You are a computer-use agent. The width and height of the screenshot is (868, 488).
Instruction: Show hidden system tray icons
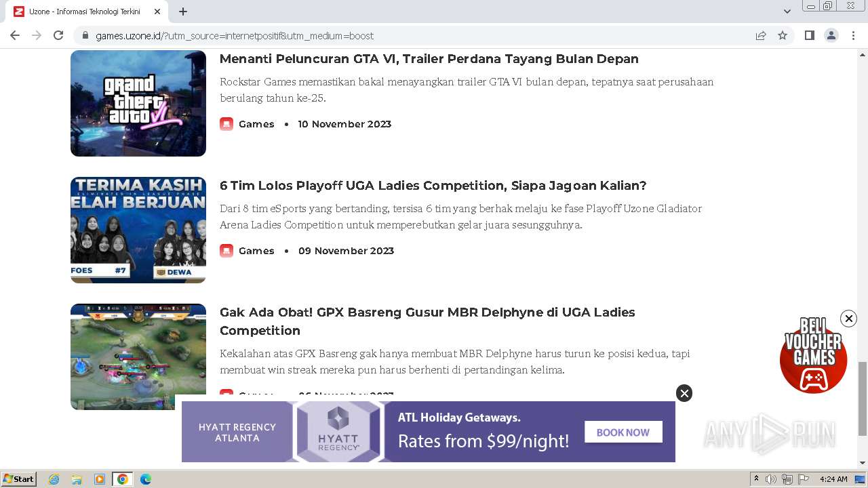click(757, 479)
